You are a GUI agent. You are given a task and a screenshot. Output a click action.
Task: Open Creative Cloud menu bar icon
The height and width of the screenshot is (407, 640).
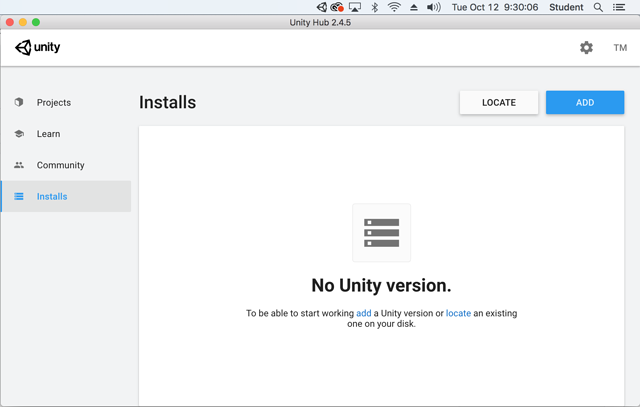coord(337,7)
